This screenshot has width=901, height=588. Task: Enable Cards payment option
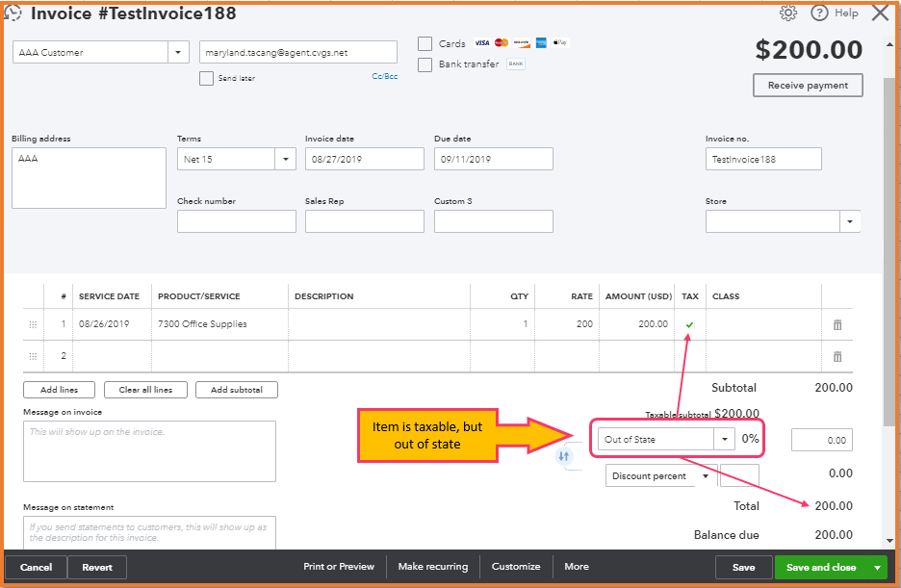425,43
